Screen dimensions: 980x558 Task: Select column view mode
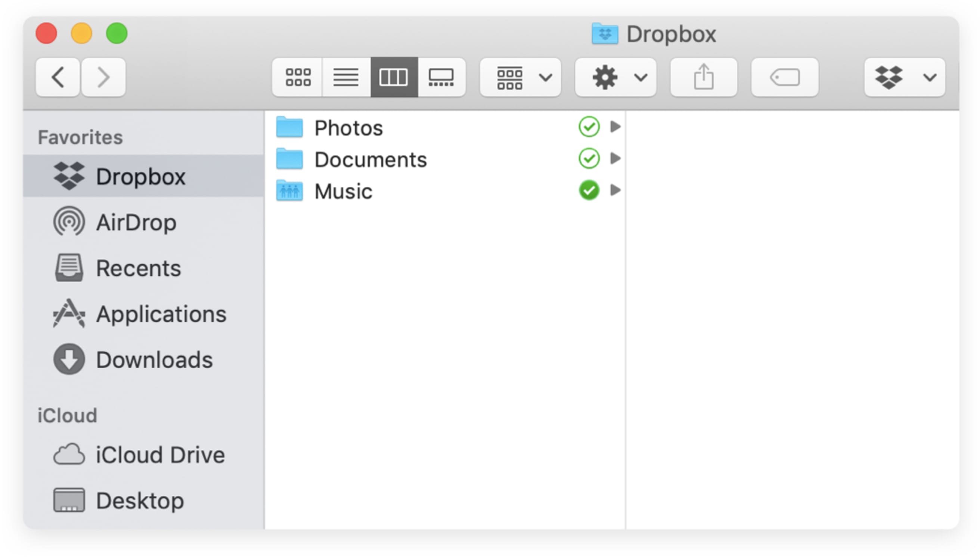coord(394,77)
